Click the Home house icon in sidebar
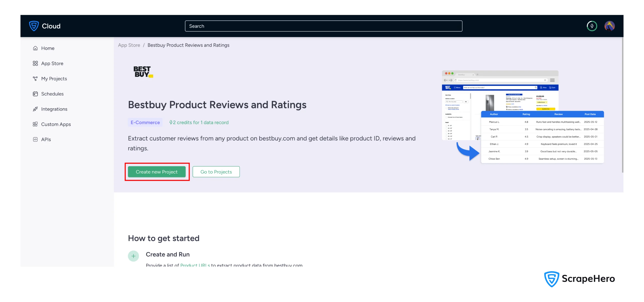 (x=35, y=48)
